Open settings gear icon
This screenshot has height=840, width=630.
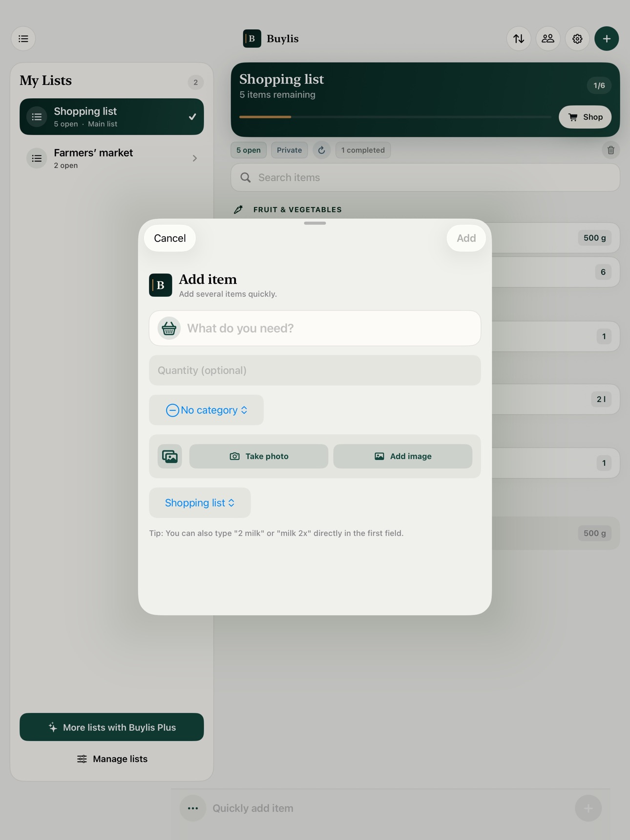577,39
